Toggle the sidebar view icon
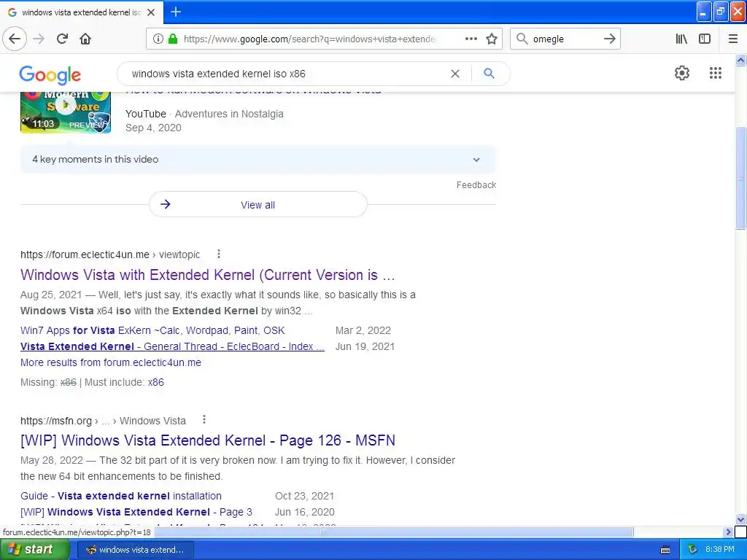Image resolution: width=747 pixels, height=560 pixels. (705, 39)
